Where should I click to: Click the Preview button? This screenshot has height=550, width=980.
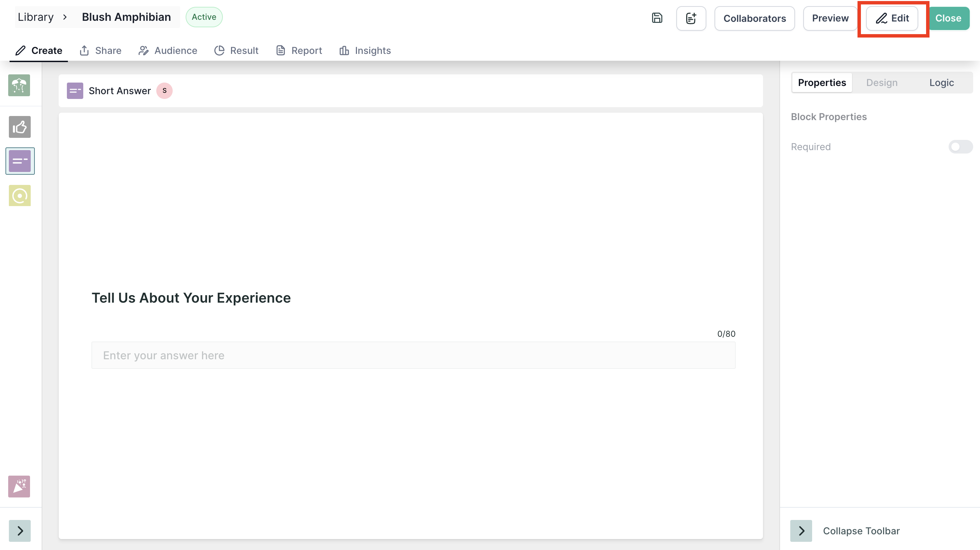(830, 18)
